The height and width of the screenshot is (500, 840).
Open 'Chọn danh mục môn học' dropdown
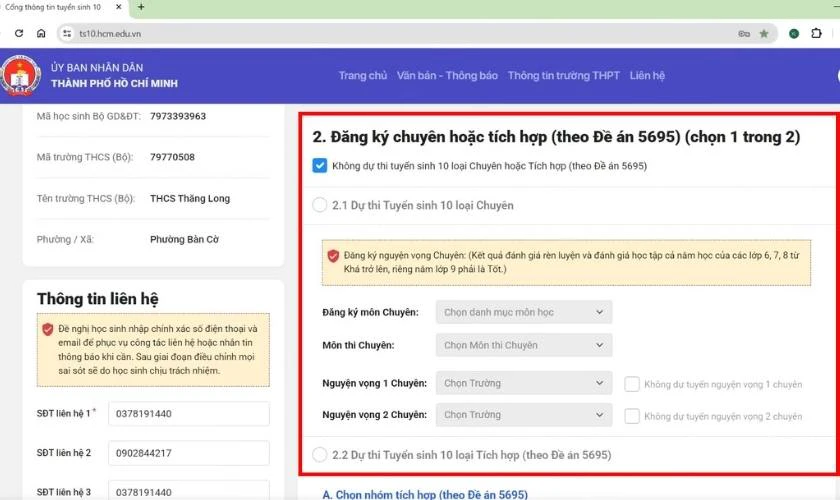pos(524,313)
